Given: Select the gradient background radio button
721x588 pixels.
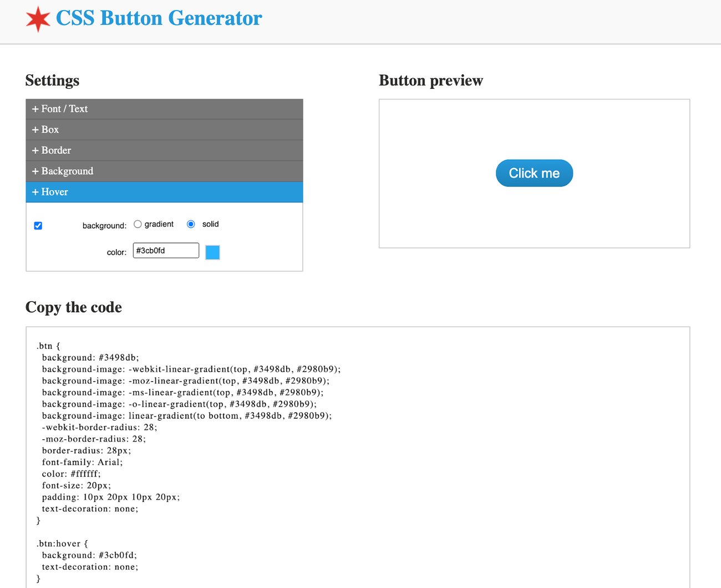Looking at the screenshot, I should (x=138, y=224).
